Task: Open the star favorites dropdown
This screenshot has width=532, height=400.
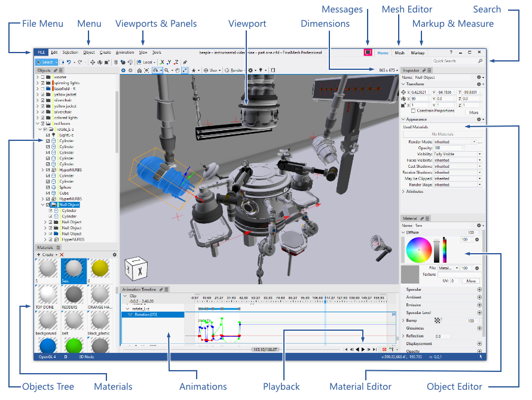Action: (x=195, y=70)
